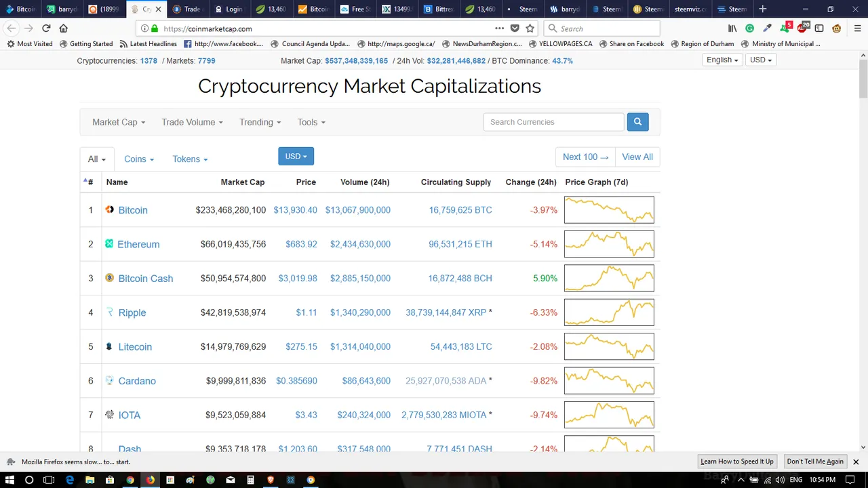Click the Next 100 button

coord(585,157)
